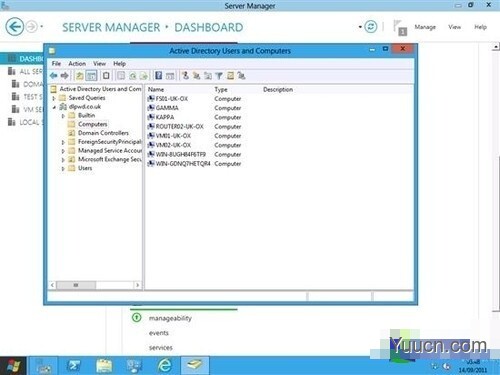Toggle Show/Hide Console Tree toolbar button

(91, 76)
